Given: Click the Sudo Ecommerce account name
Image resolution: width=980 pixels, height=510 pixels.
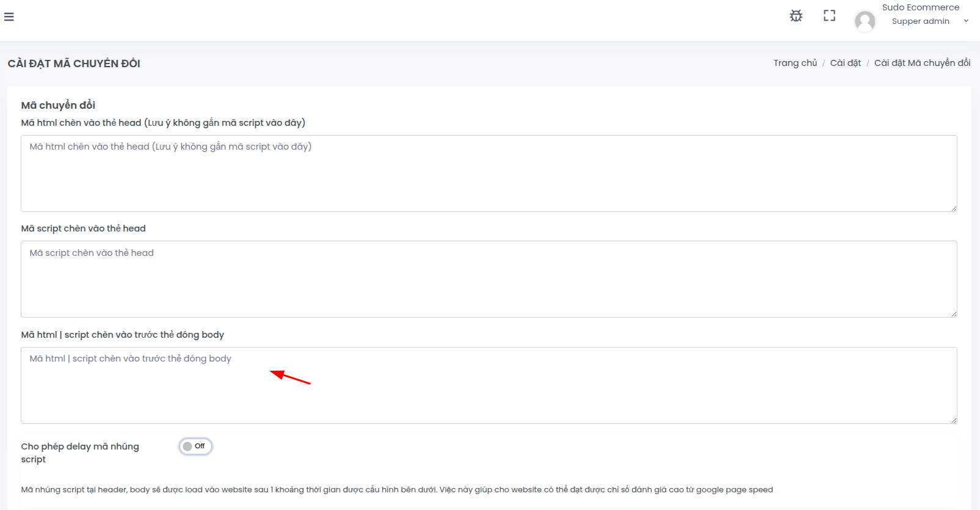Looking at the screenshot, I should point(921,7).
